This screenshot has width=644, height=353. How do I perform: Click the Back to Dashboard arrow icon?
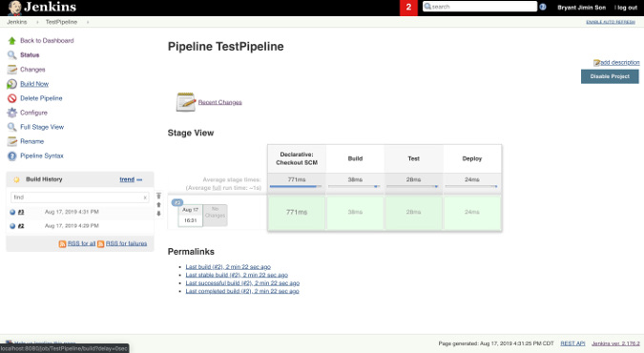[x=11, y=41]
